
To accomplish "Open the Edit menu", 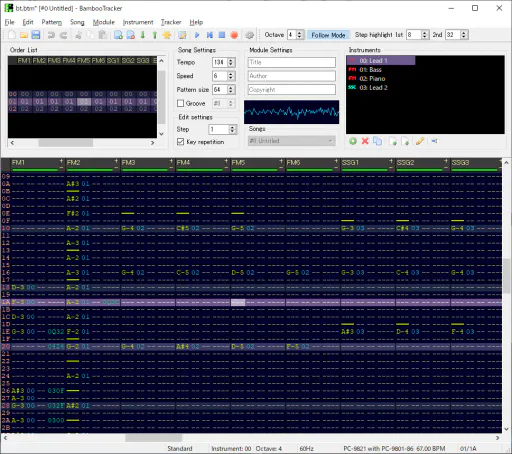I will point(28,22).
